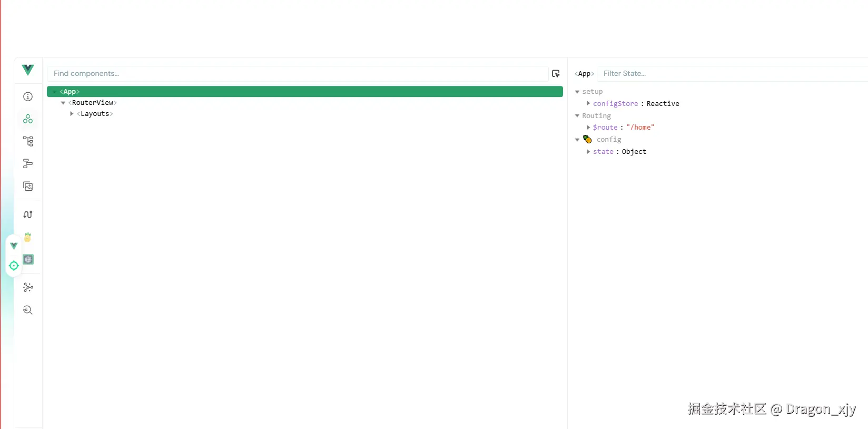Expand the Layouts component node
This screenshot has width=868, height=429.
point(72,114)
